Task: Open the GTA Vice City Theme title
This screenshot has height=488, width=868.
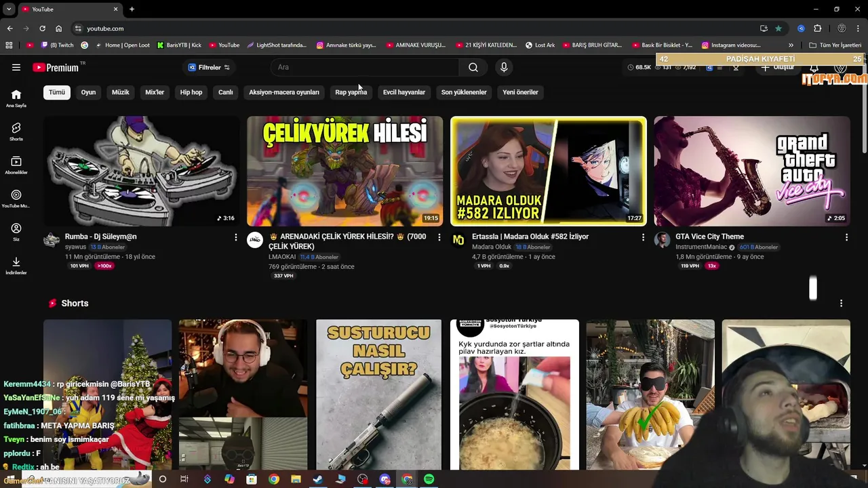Action: point(709,237)
